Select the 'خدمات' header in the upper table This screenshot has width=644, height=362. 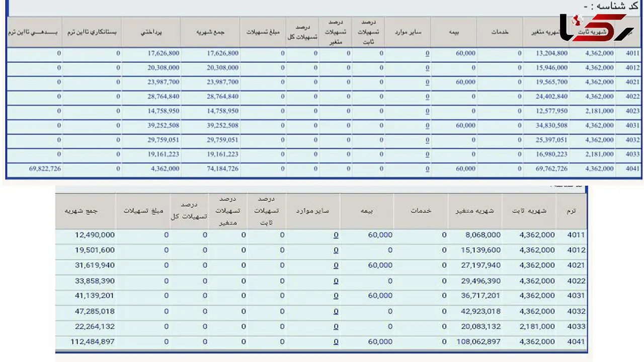coord(500,32)
